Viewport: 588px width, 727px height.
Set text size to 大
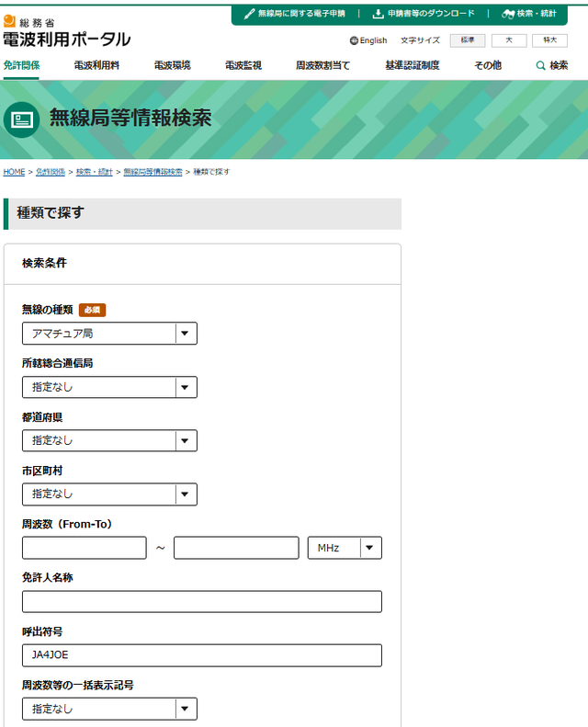click(x=509, y=40)
